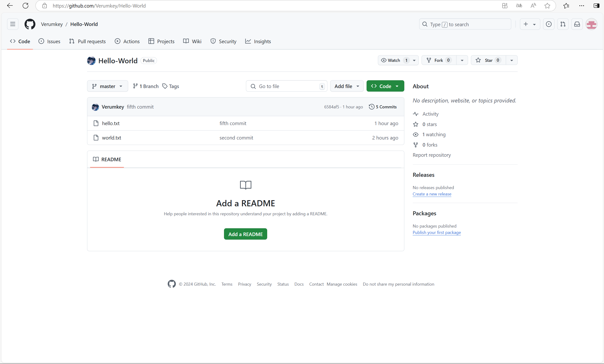View the 5 Commits history
This screenshot has width=604, height=364.
383,107
